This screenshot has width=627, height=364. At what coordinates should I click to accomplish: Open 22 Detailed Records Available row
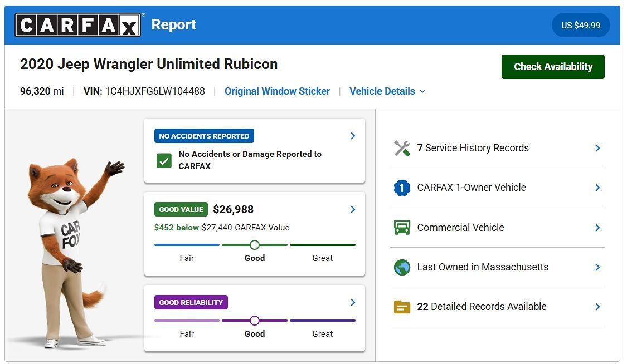coord(497,307)
